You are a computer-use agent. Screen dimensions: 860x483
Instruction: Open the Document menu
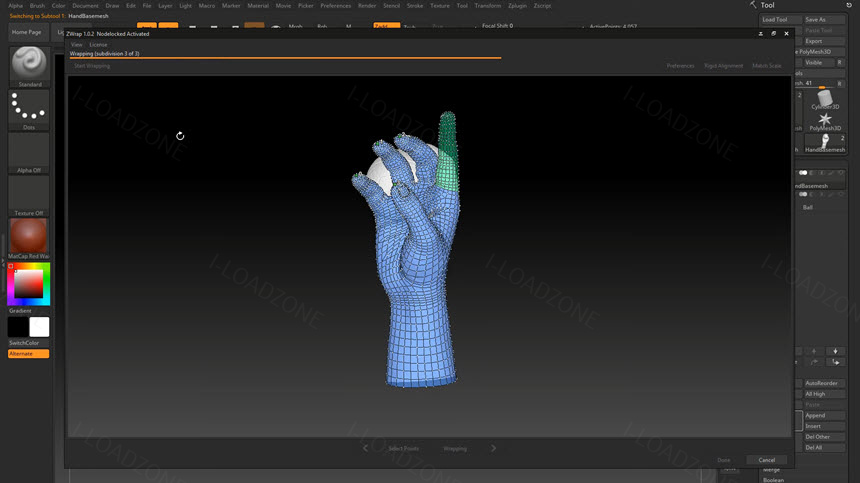click(x=86, y=5)
